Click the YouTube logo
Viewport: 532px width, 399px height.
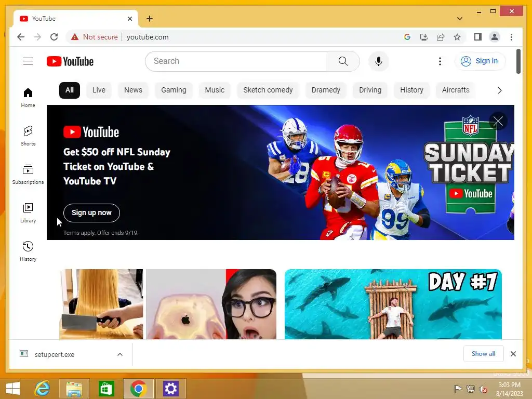click(70, 61)
